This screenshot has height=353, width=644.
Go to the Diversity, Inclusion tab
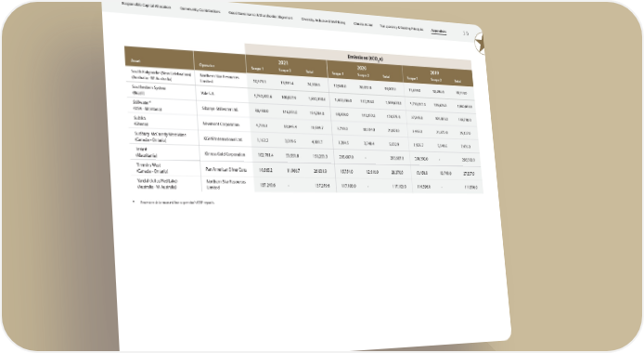pyautogui.click(x=323, y=20)
